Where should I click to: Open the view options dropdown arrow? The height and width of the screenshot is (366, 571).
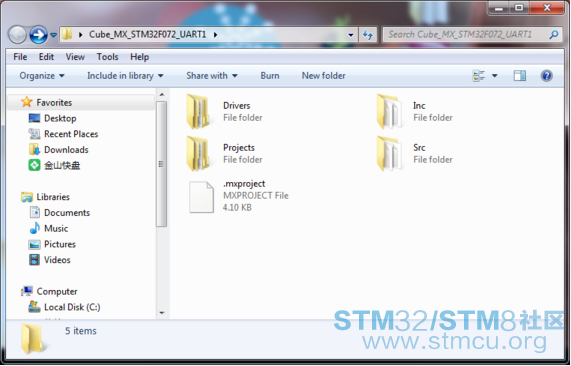coord(495,76)
